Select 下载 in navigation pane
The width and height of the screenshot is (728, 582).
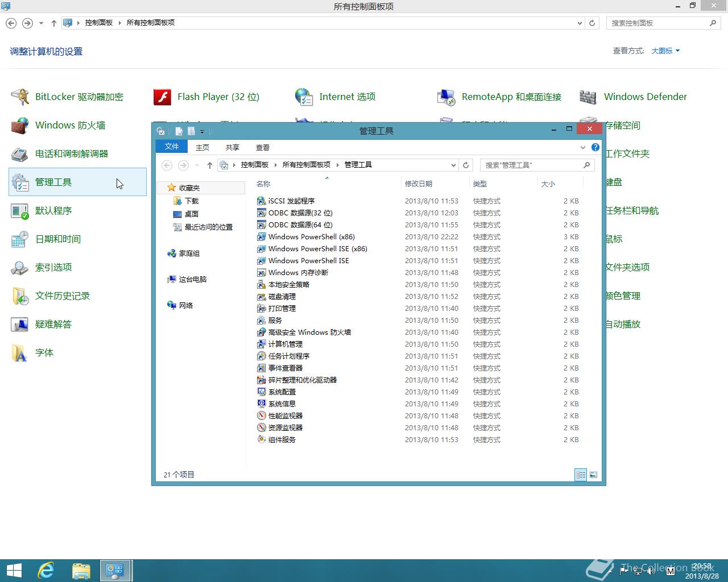(186, 201)
